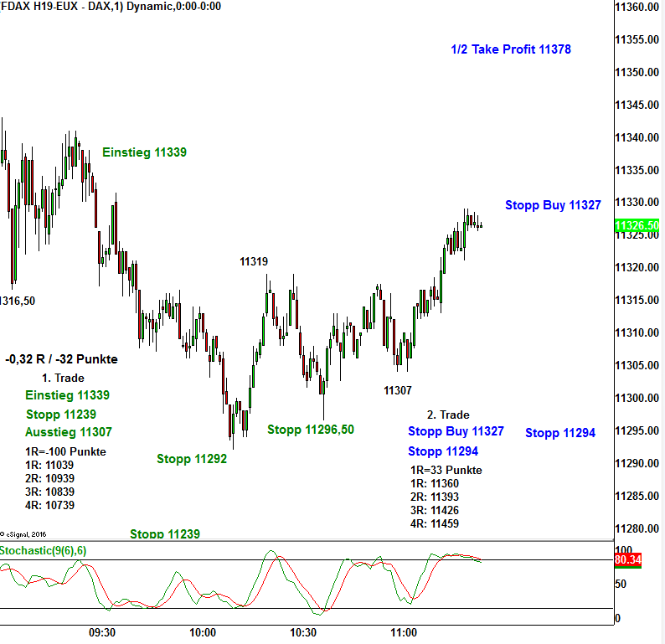
Task: Click the Stopp 11292 green annotation
Action: coord(192,458)
